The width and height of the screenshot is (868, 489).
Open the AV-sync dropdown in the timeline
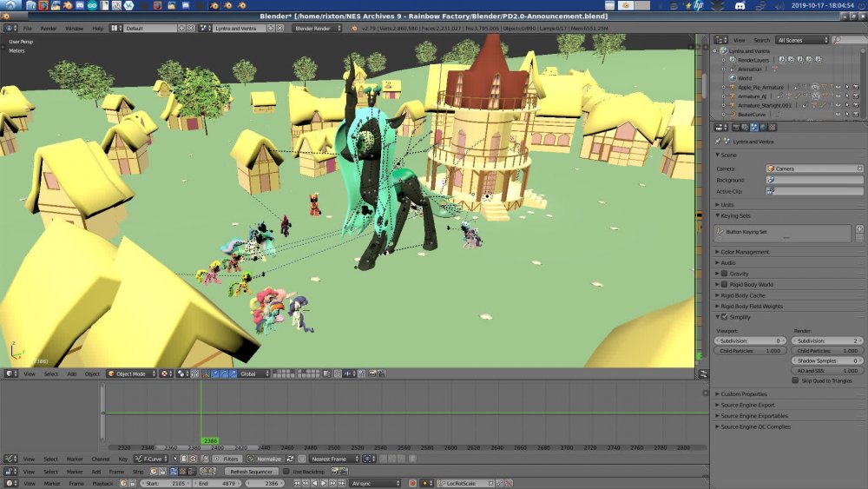[x=375, y=484]
